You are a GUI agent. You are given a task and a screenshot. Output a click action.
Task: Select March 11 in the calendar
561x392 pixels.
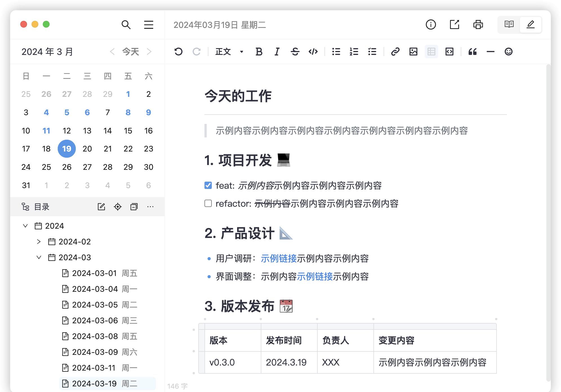coord(46,131)
